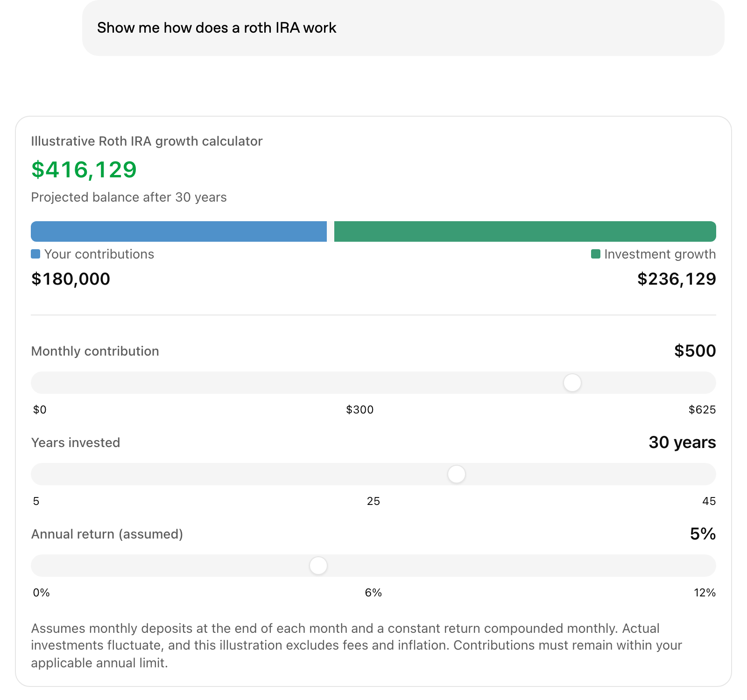Click the "0%" tick label
The width and height of the screenshot is (747, 700).
[42, 593]
